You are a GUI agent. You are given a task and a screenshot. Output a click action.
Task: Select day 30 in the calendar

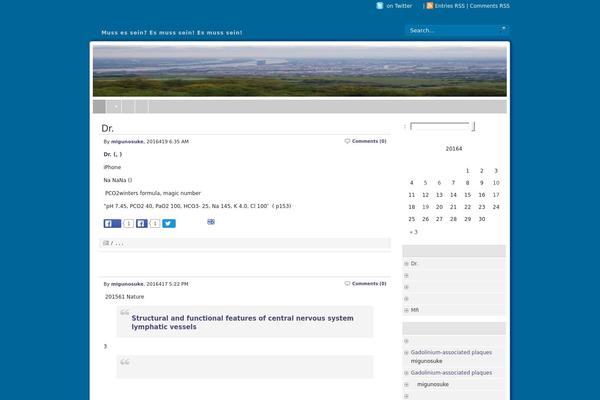[x=482, y=219]
